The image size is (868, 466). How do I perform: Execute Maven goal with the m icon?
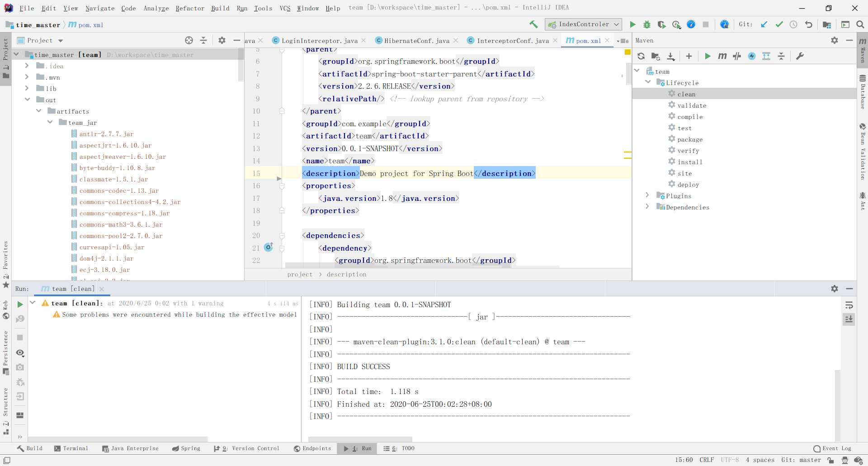click(722, 56)
